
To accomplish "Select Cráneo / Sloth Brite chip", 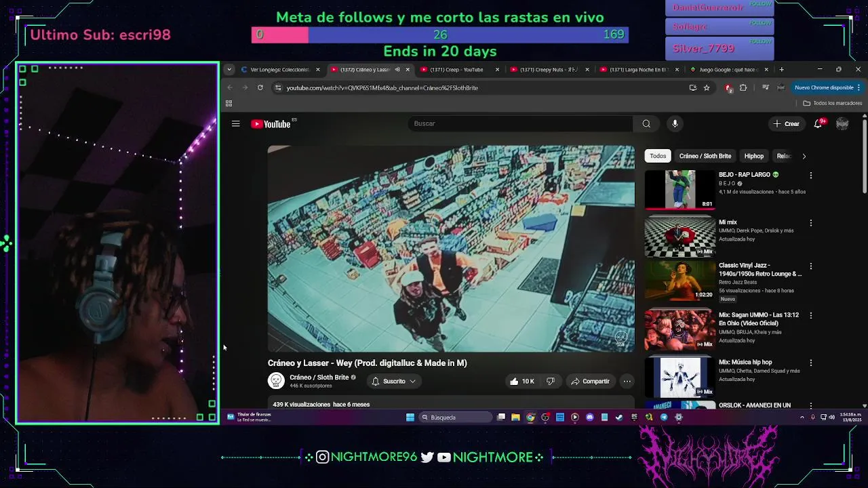I will pos(705,156).
